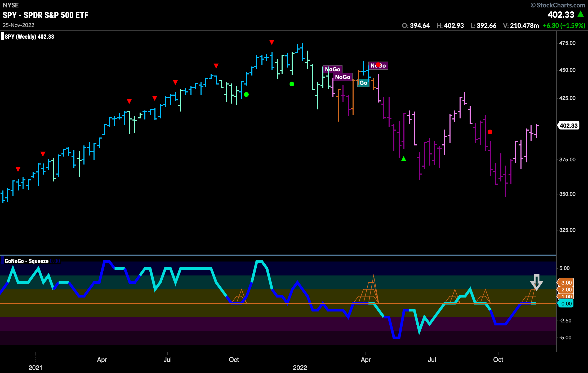Screen dimensions: 588x373
Task: Click the high value H: 402.93
Action: coord(450,26)
